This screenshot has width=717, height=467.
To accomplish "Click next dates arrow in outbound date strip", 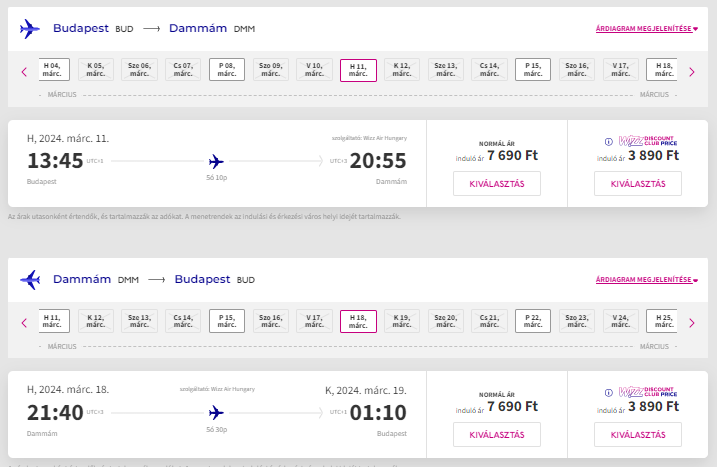I will pyautogui.click(x=692, y=72).
